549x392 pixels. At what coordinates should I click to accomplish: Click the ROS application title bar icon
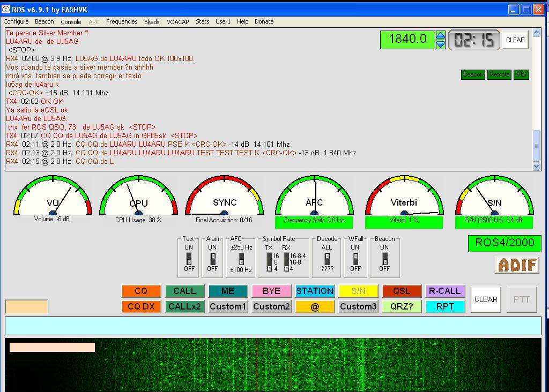click(6, 10)
